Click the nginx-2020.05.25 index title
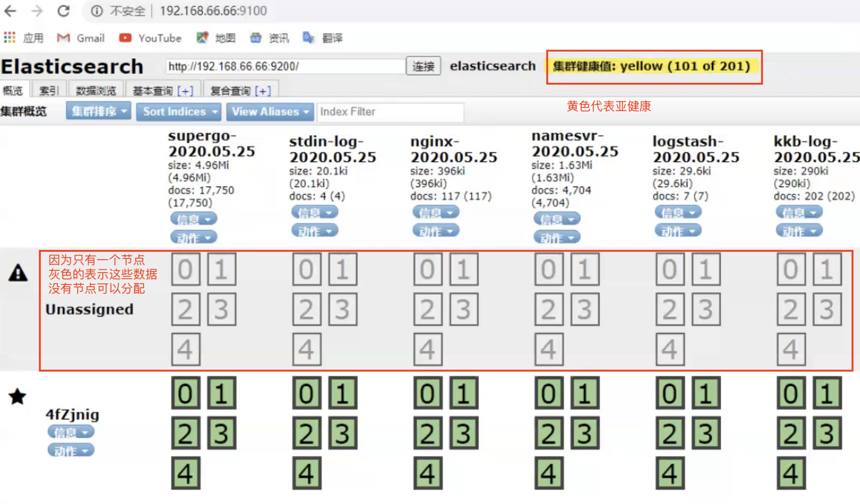This screenshot has height=504, width=860. click(454, 149)
